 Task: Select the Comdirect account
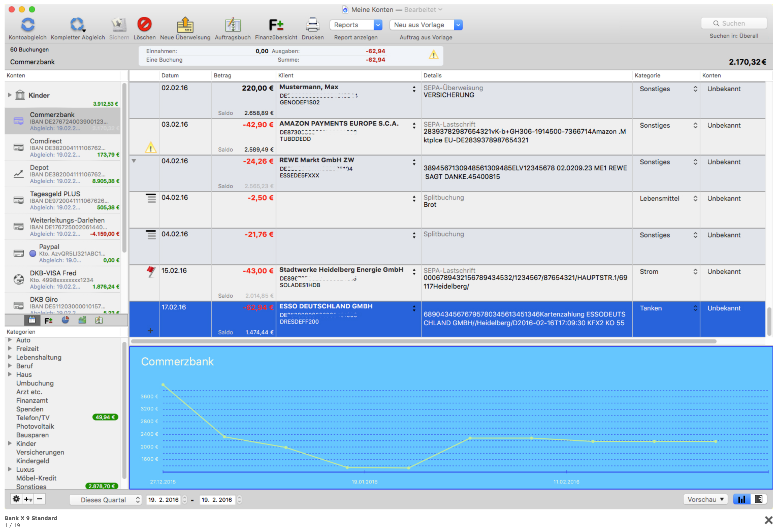tap(63, 147)
